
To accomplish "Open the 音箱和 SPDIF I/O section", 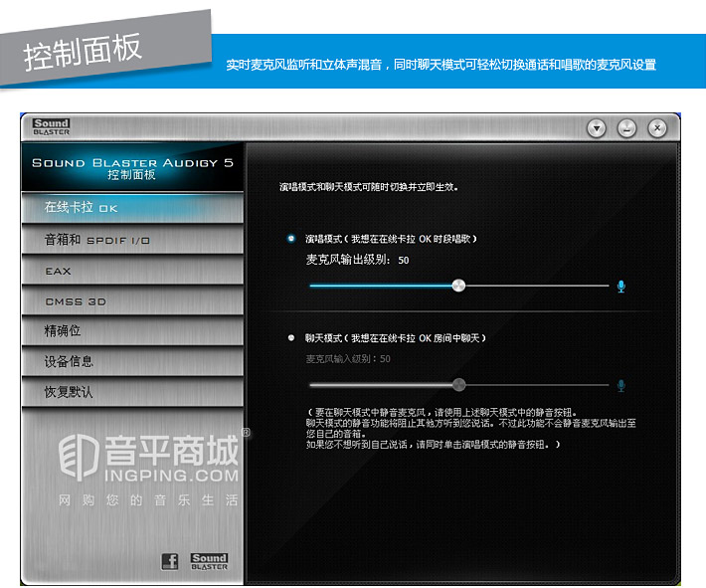I will pyautogui.click(x=132, y=239).
